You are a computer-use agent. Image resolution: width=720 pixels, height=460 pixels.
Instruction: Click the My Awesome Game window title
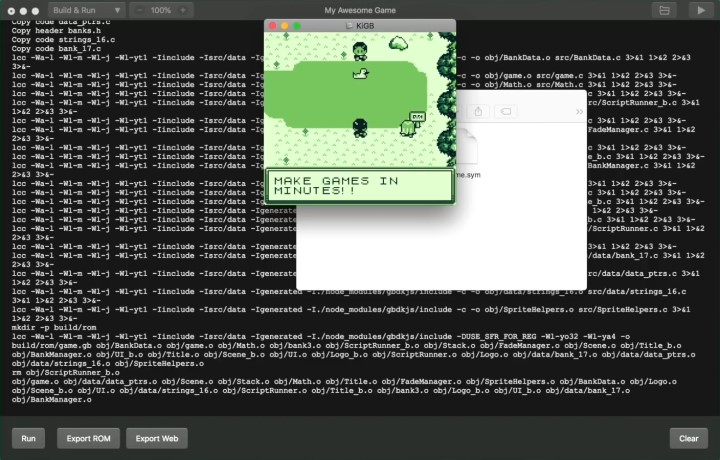coord(359,9)
